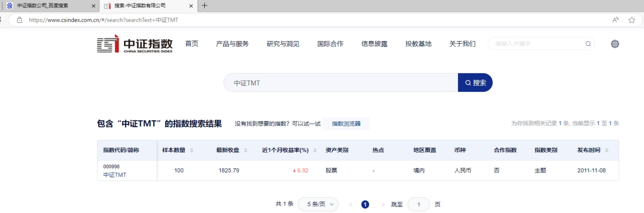Screen dimensions: 644x213
Task: Click index code 000998
Action: 111,166
